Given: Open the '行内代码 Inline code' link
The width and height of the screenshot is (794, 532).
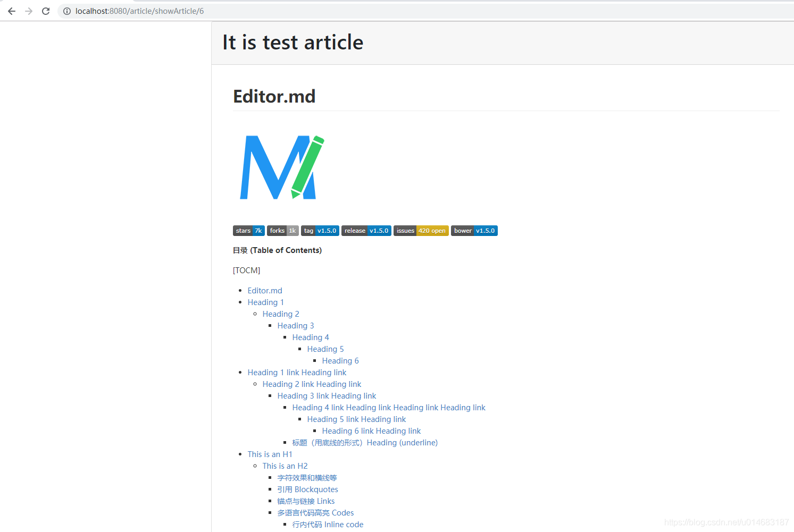Looking at the screenshot, I should (328, 525).
